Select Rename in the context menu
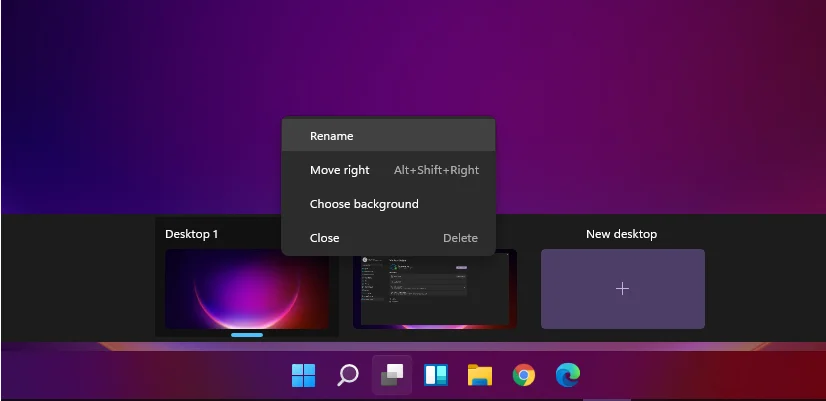Screen dimensions: 826x401 [331, 136]
